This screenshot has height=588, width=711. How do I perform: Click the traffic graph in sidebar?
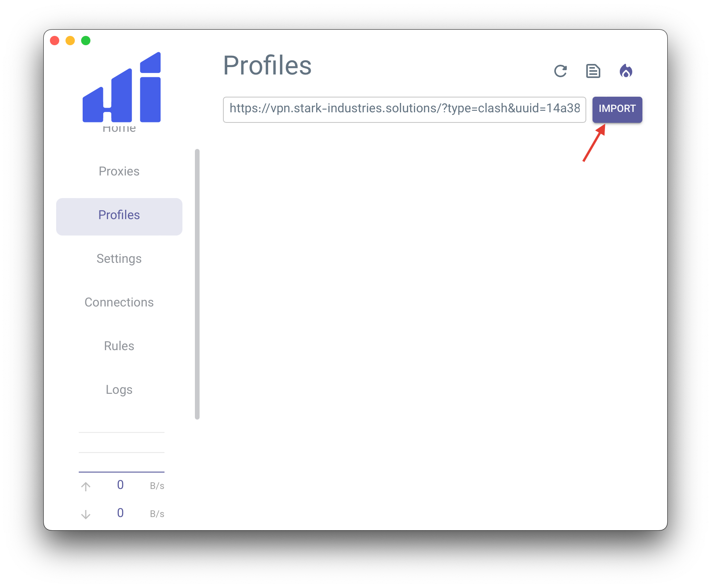point(122,452)
